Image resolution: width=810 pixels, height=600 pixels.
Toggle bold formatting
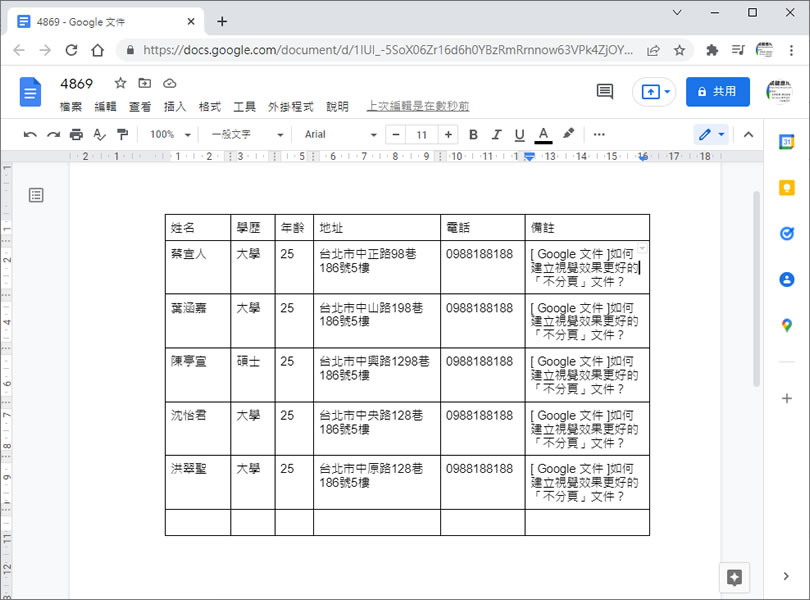pos(473,135)
